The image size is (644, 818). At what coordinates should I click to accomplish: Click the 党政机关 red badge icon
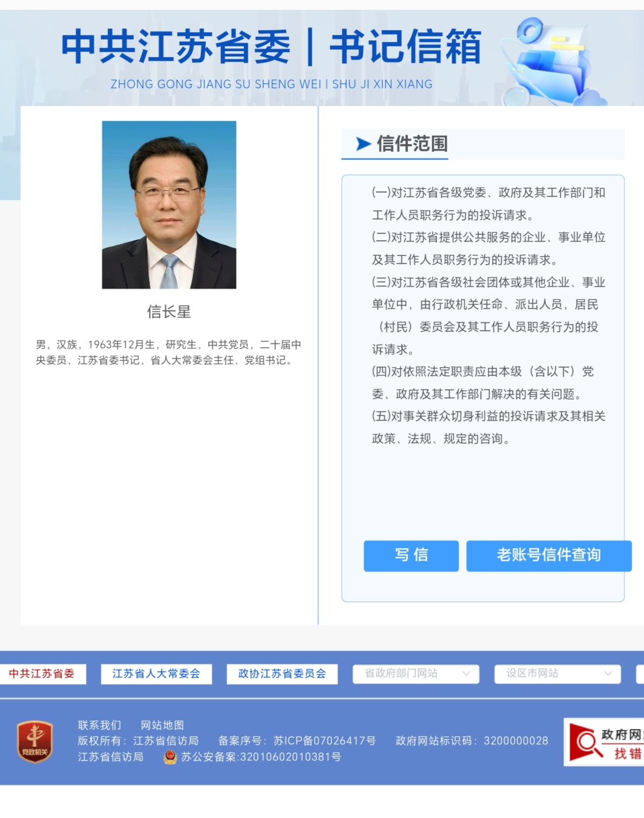35,742
